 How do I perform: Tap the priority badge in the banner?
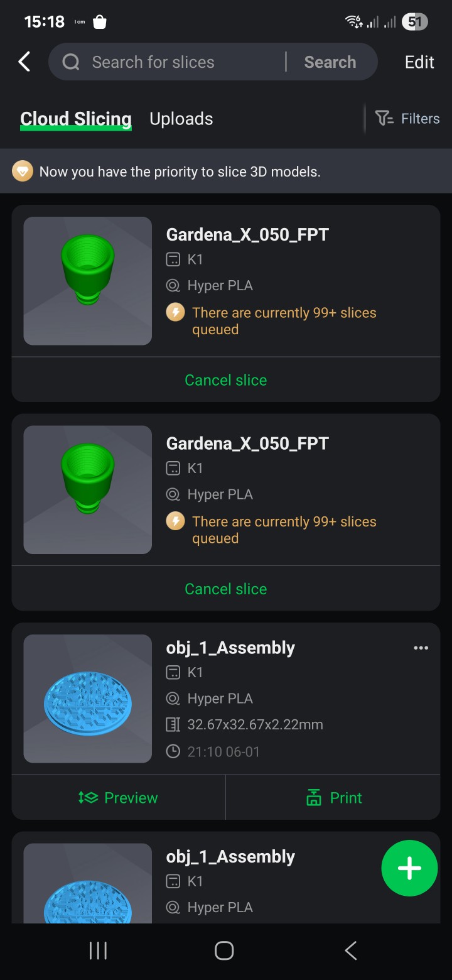[x=23, y=170]
